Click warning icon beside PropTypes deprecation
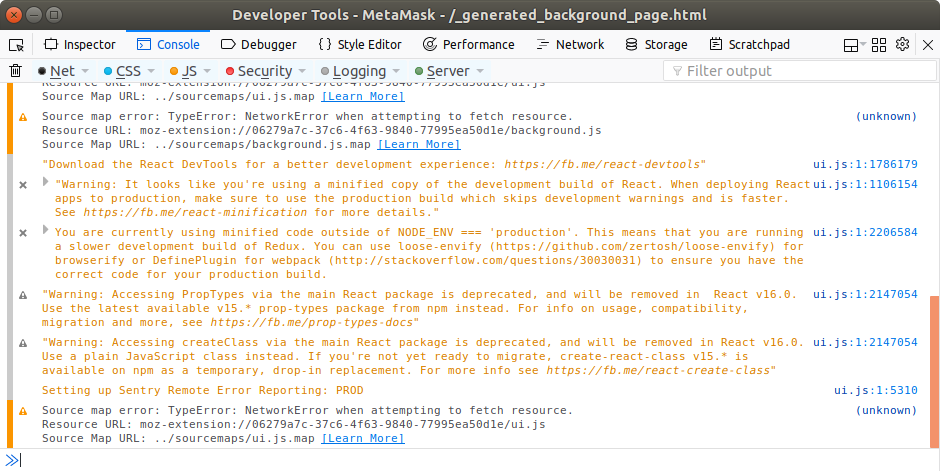The height and width of the screenshot is (471, 940). pos(23,295)
